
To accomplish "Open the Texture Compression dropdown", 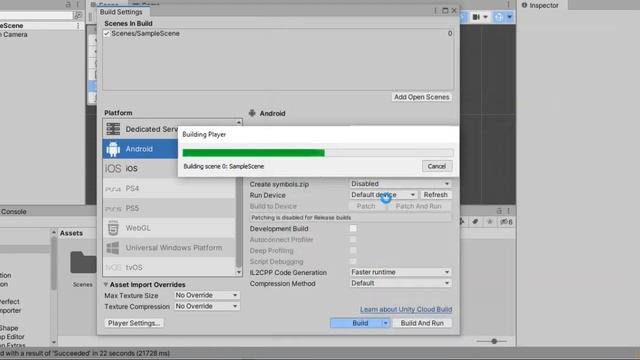I will pos(207,306).
